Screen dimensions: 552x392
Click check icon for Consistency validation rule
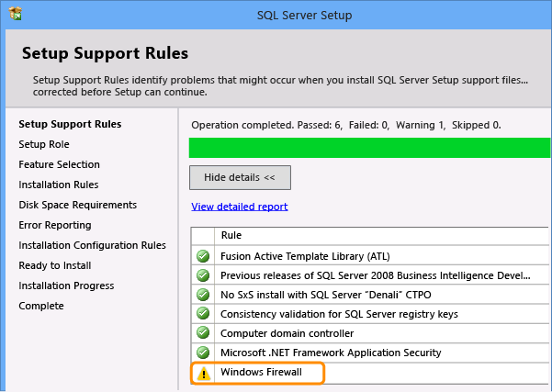tap(202, 314)
